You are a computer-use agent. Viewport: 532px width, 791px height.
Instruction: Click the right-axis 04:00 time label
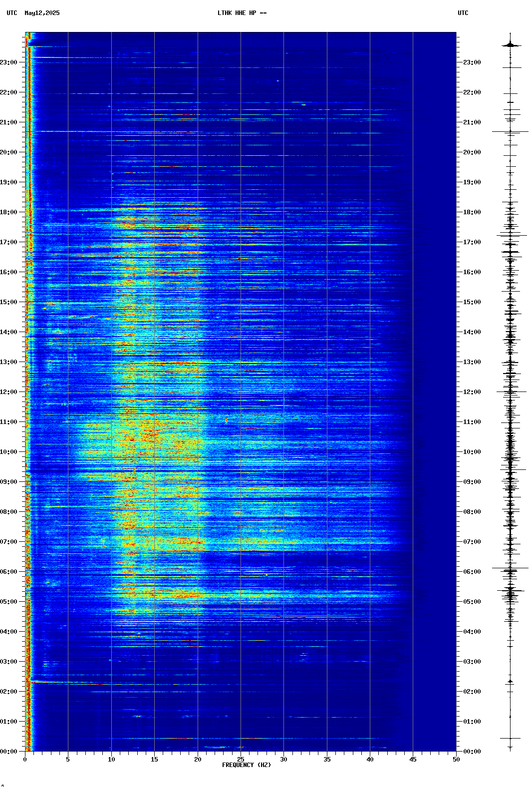[x=472, y=632]
